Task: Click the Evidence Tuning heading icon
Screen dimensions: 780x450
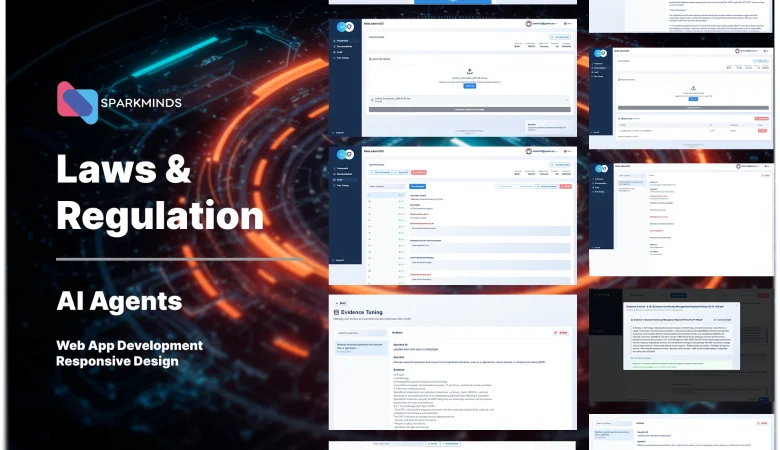Action: tap(336, 313)
